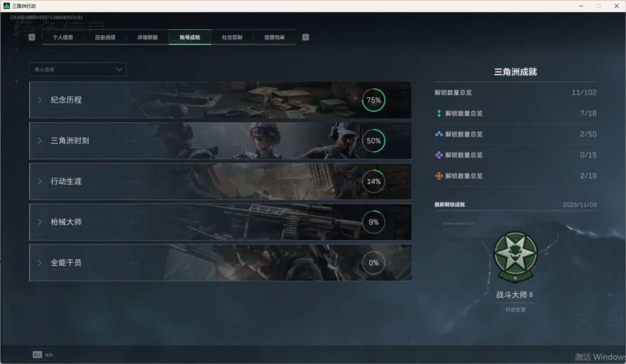Click the 0% progress ring on 全能干员

click(373, 263)
